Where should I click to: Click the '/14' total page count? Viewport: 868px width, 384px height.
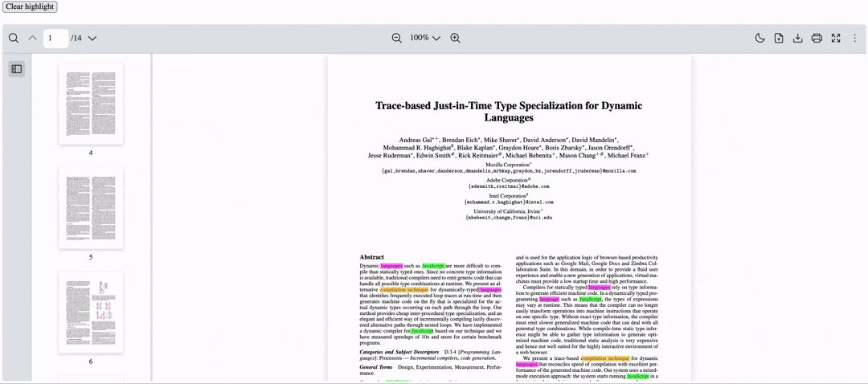(x=76, y=39)
